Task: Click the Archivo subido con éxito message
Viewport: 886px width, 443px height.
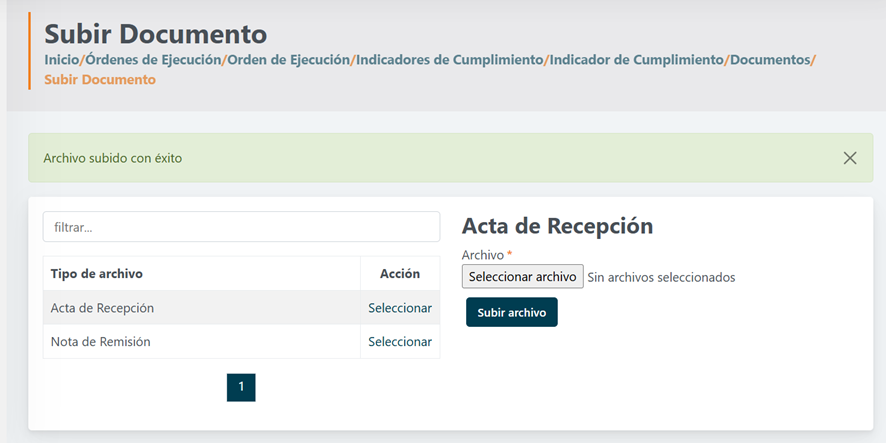Action: [113, 158]
